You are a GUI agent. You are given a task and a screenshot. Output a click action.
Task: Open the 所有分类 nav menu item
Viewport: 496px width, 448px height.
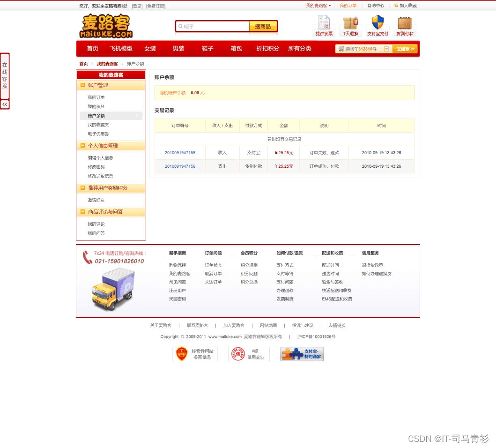pos(300,48)
